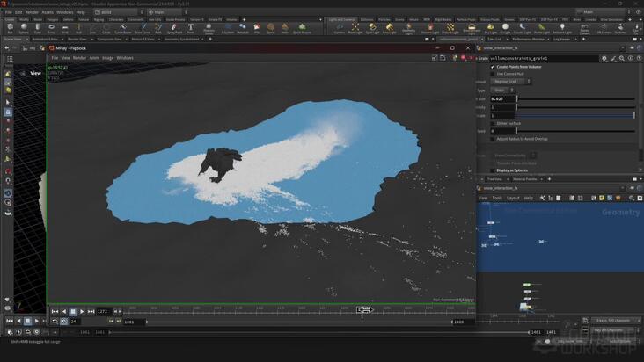Image resolution: width=644 pixels, height=362 pixels.
Task: Edit the vellumconstraints_grain1 node name field
Action: pos(545,59)
